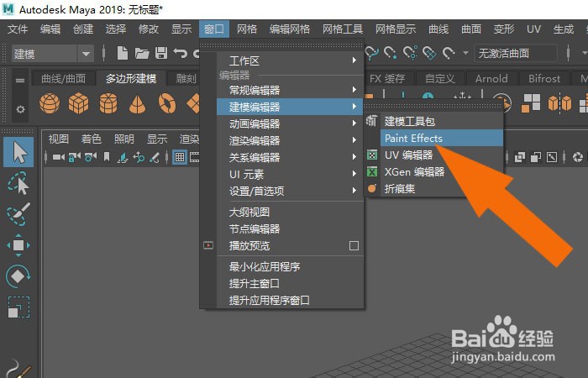The image size is (588, 378).
Task: Activate the Scale tool
Action: tap(18, 307)
